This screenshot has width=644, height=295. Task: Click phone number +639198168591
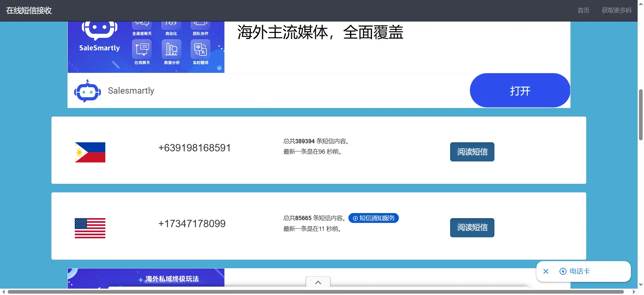point(195,148)
